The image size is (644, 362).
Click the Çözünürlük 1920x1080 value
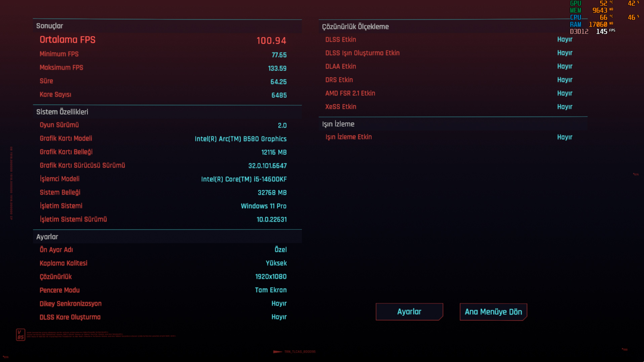[x=271, y=277]
